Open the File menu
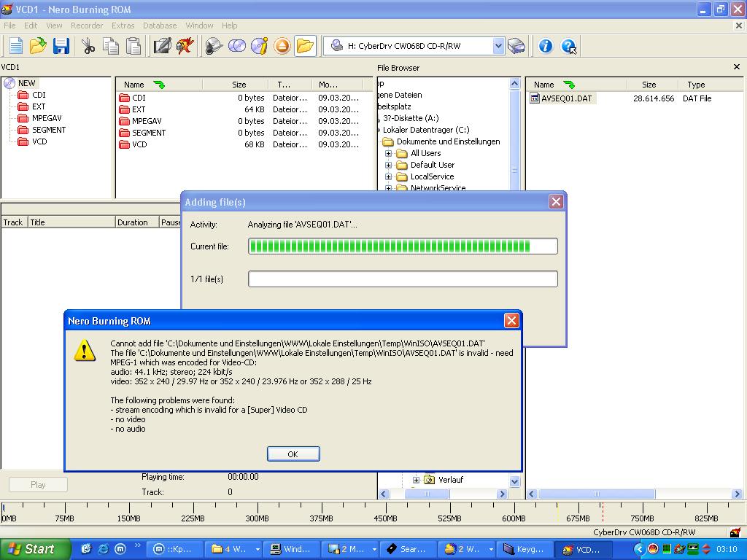The image size is (747, 560). pyautogui.click(x=9, y=26)
